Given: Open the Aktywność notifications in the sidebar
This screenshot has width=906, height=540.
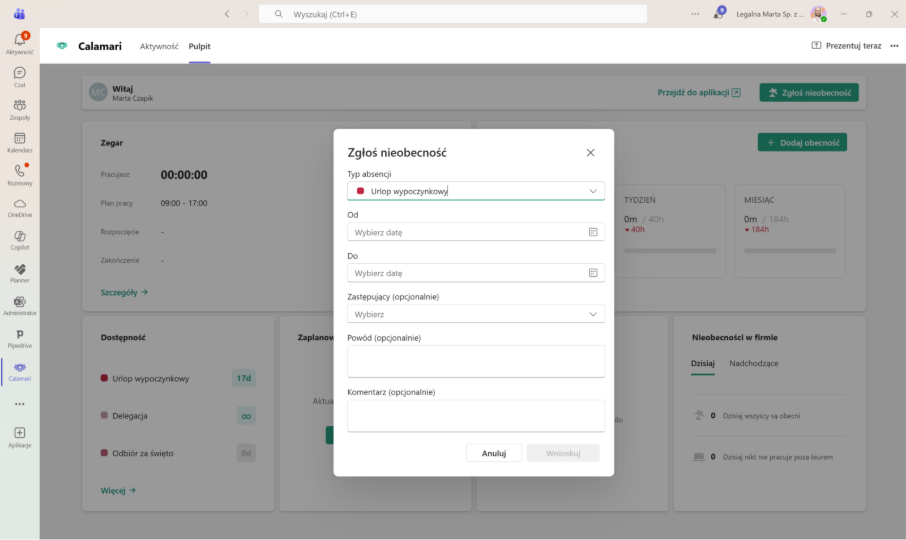Looking at the screenshot, I should (20, 43).
